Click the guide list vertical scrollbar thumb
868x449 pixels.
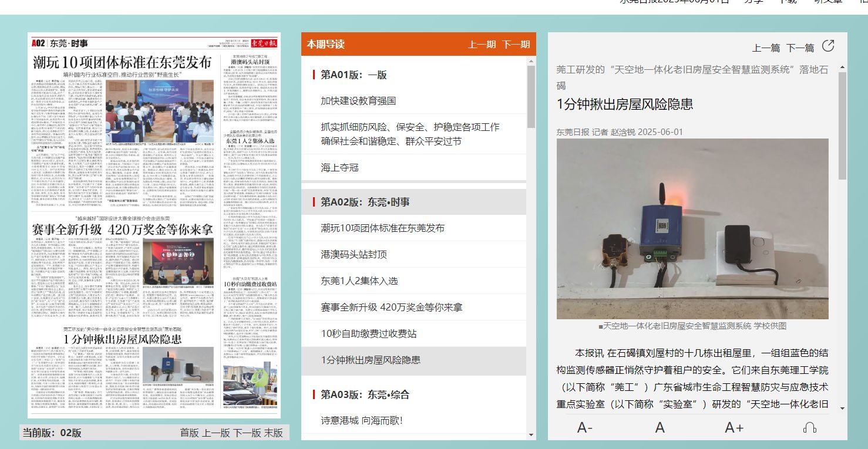[x=531, y=97]
